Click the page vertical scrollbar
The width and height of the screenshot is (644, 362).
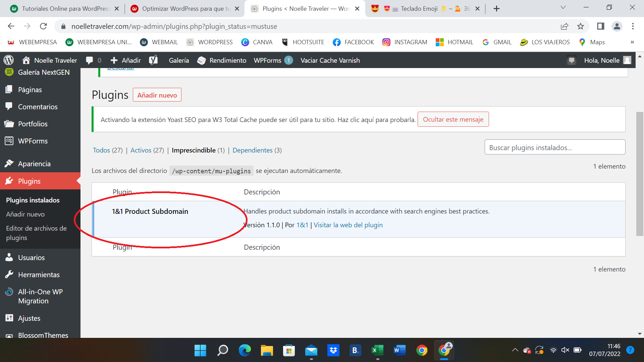pyautogui.click(x=640, y=174)
